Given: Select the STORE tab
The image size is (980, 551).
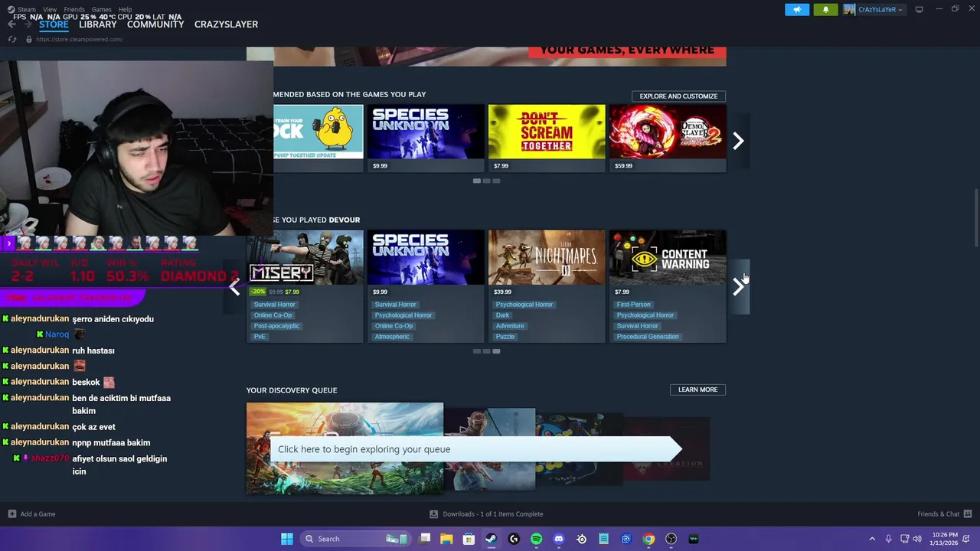Looking at the screenshot, I should click(54, 24).
